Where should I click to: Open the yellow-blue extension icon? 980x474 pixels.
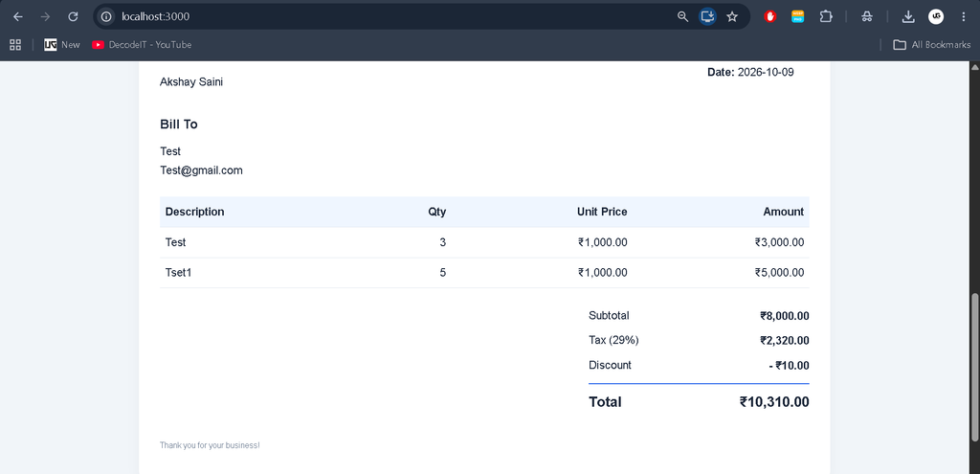(x=797, y=17)
